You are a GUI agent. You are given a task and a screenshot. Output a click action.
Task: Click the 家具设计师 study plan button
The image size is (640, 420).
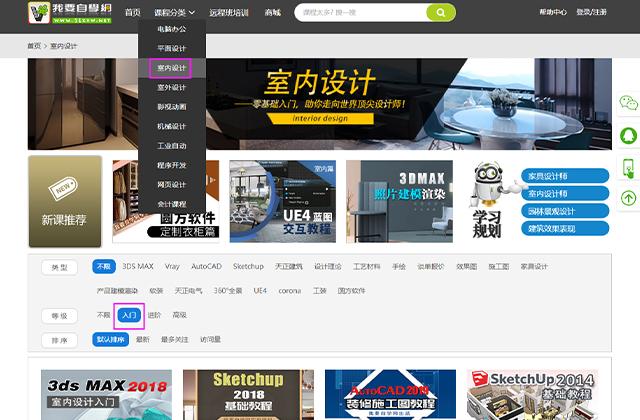[x=565, y=176]
